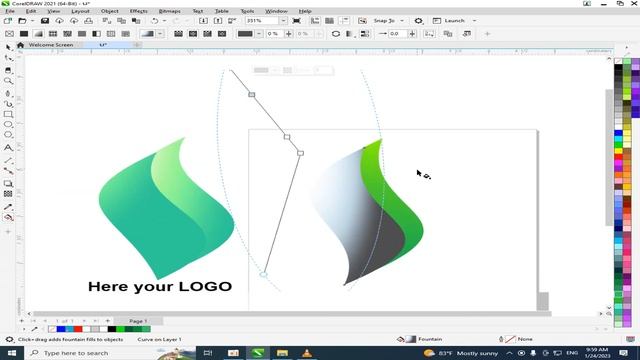Click the Import icon
The height and width of the screenshot is (360, 640).
coord(203,20)
